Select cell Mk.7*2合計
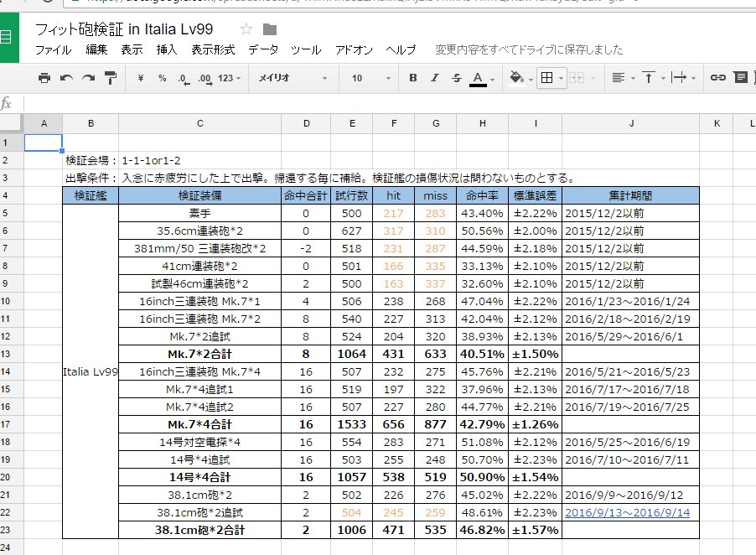The width and height of the screenshot is (756, 555). coord(200,354)
